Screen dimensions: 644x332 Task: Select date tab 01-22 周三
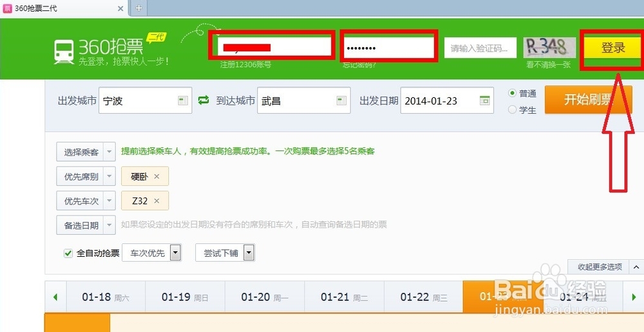click(424, 297)
